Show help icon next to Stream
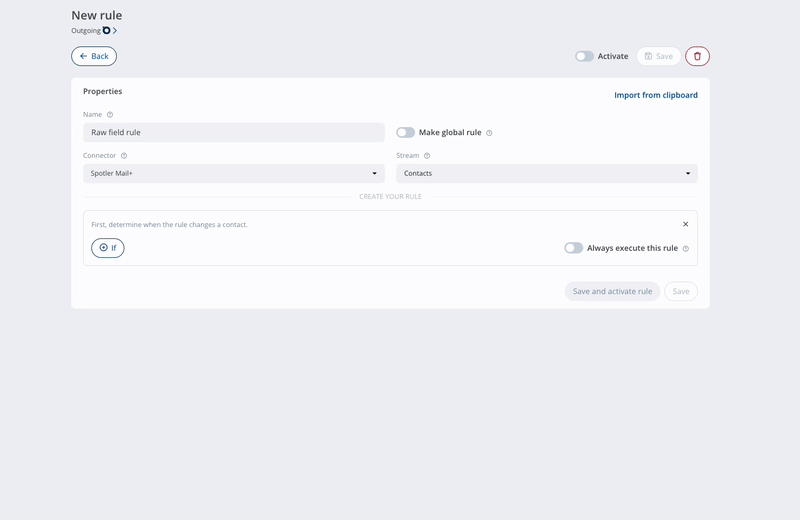The height and width of the screenshot is (520, 800). (x=427, y=156)
